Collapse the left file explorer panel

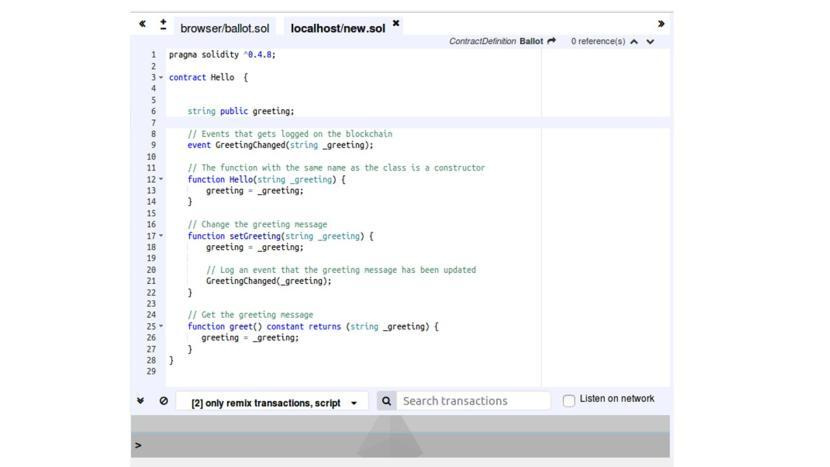(142, 23)
